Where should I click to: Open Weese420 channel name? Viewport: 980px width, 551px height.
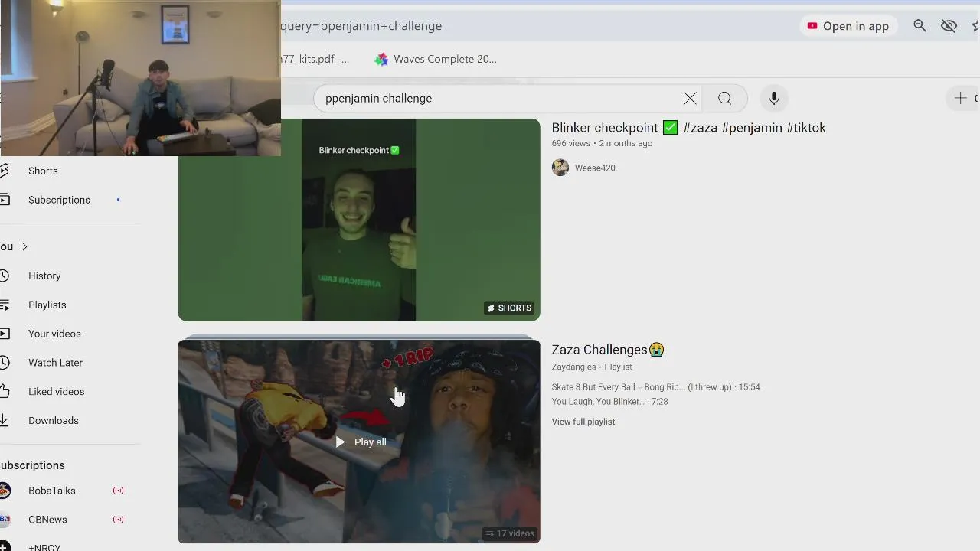595,168
